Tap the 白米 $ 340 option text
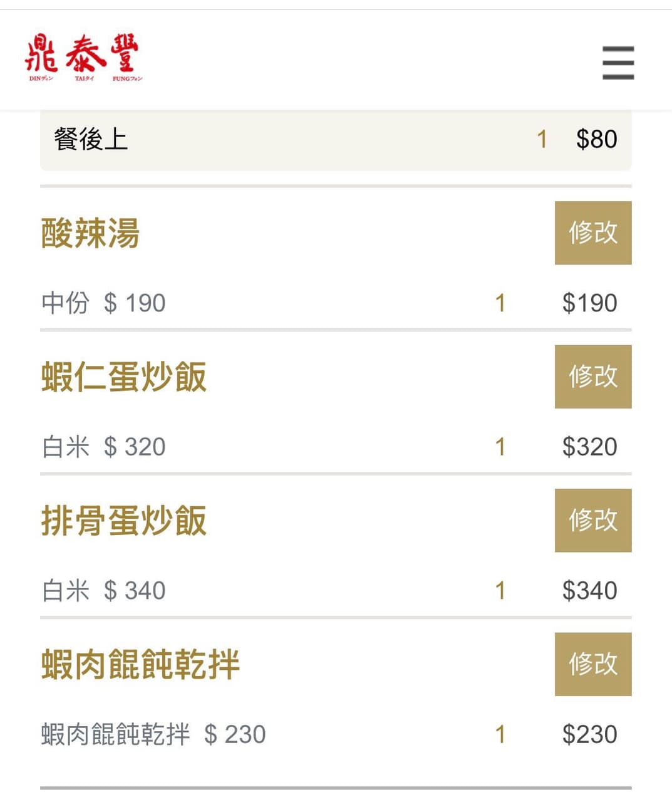 (103, 590)
